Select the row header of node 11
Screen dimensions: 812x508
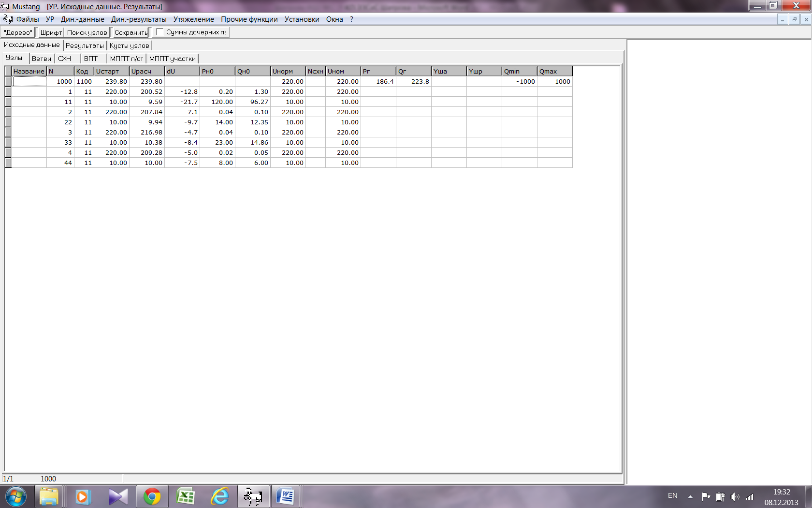[x=8, y=102]
